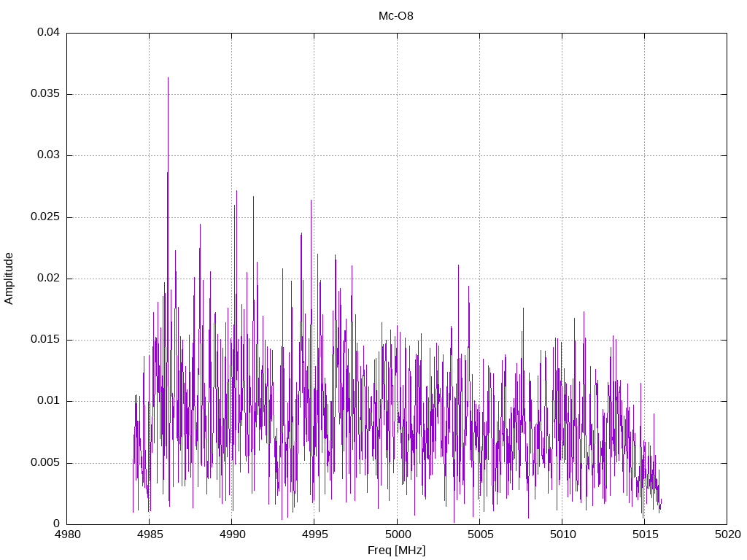
Task: Click the Freq [MHz] x-axis label
Action: (x=396, y=551)
